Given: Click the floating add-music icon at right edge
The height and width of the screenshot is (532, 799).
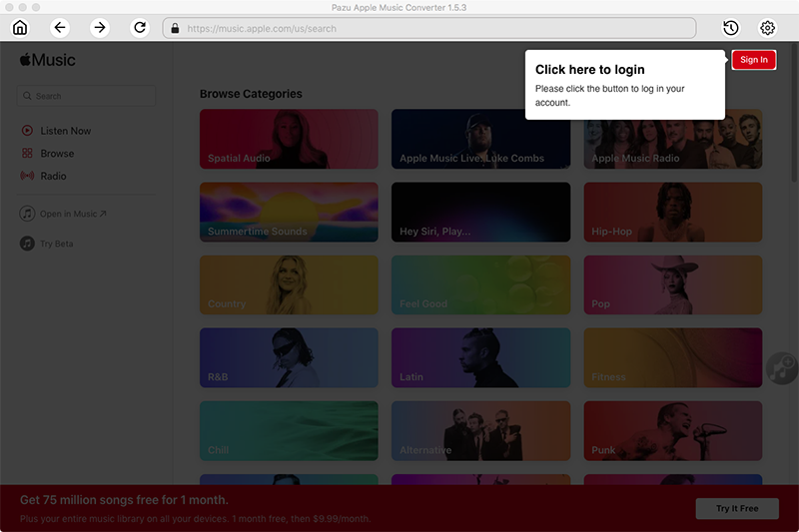Looking at the screenshot, I should [782, 368].
